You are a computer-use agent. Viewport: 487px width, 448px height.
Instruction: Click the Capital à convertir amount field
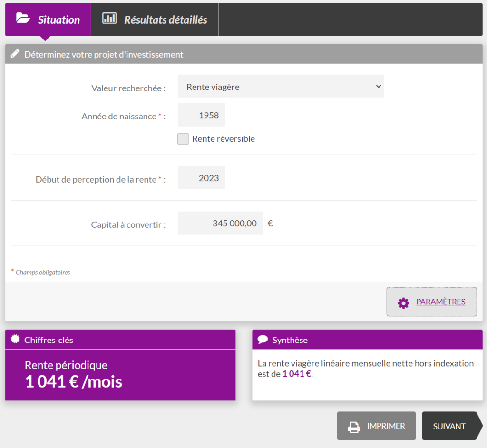click(220, 223)
